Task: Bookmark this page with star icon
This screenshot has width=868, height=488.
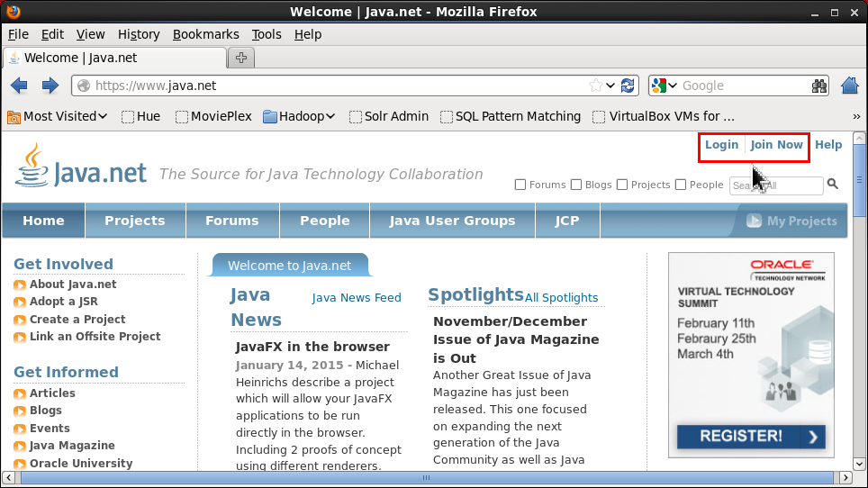Action: coord(595,86)
